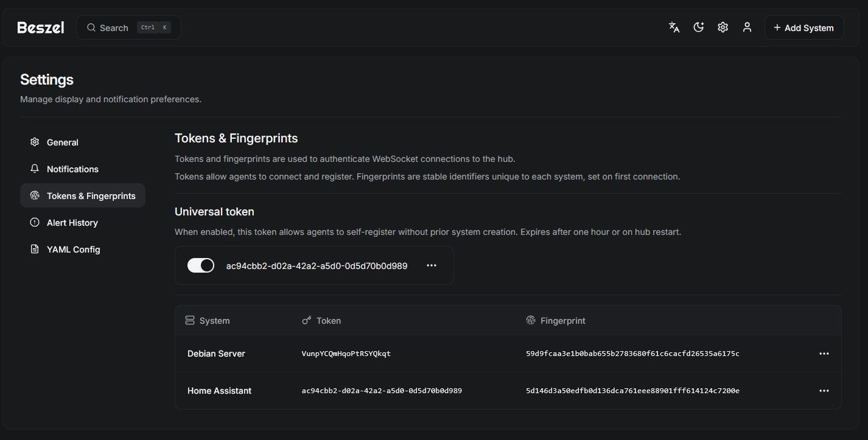The width and height of the screenshot is (868, 440).
Task: Open universal token three-dot options menu
Action: point(432,265)
